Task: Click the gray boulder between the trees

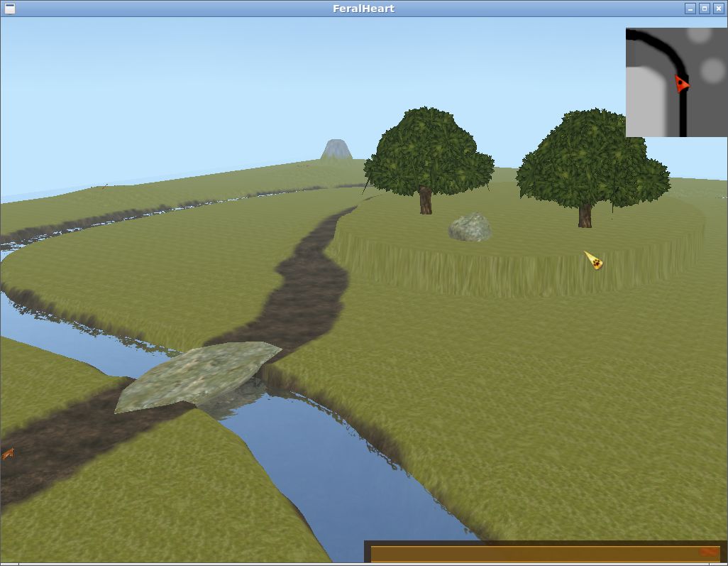Action: [x=470, y=227]
